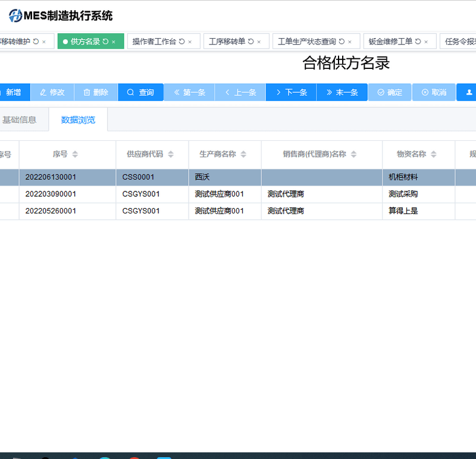The image size is (476, 459).
Task: Click the MES logo icon
Action: click(15, 15)
